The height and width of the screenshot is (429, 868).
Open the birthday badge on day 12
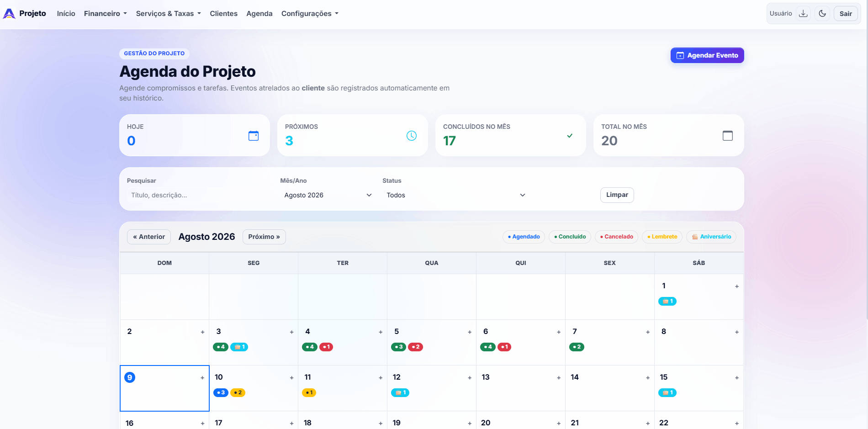(x=400, y=392)
